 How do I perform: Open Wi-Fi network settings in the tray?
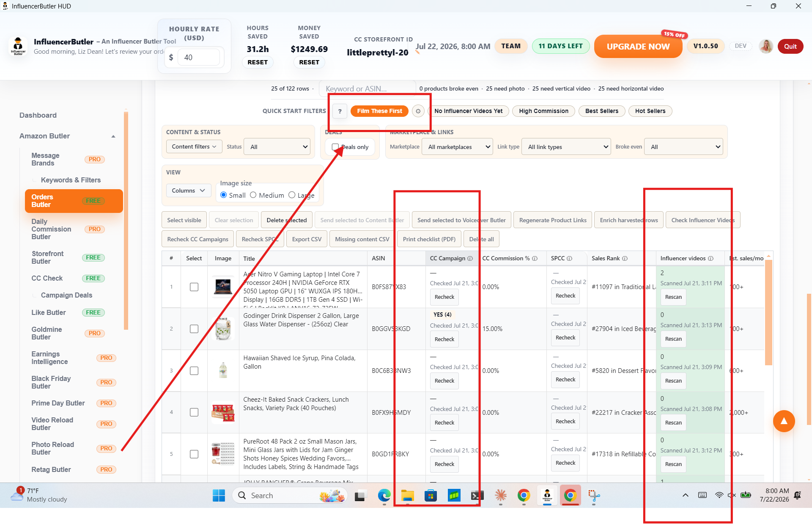[x=719, y=495]
